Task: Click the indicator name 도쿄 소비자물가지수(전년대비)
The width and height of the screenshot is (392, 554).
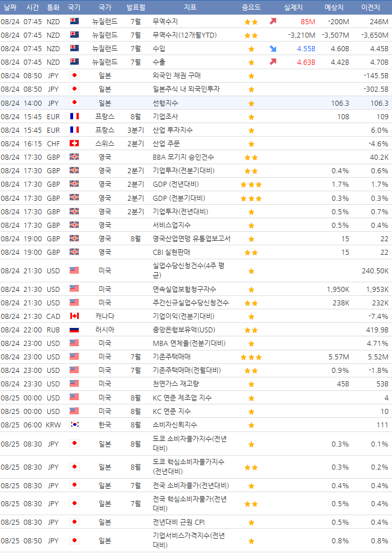Action: [x=190, y=443]
